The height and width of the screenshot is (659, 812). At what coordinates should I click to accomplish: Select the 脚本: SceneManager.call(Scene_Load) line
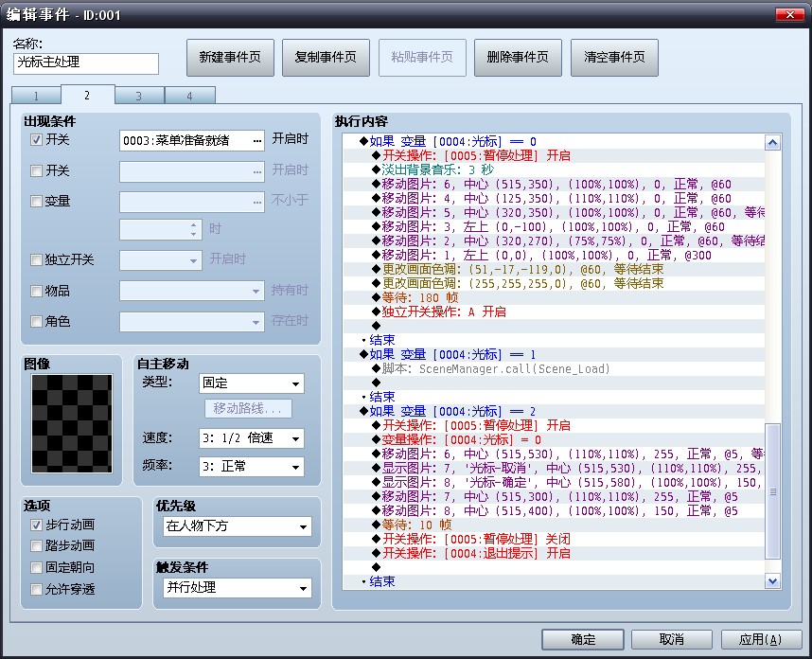[554, 369]
